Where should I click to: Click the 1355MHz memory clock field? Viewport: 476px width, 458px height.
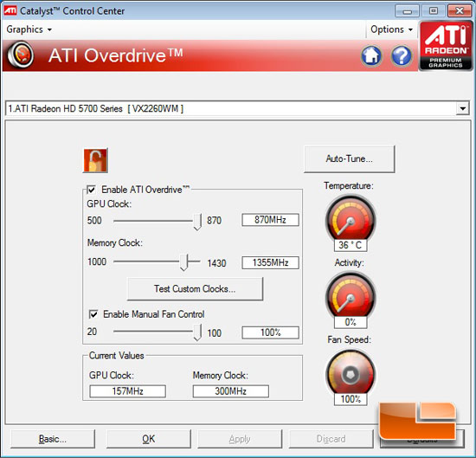270,262
